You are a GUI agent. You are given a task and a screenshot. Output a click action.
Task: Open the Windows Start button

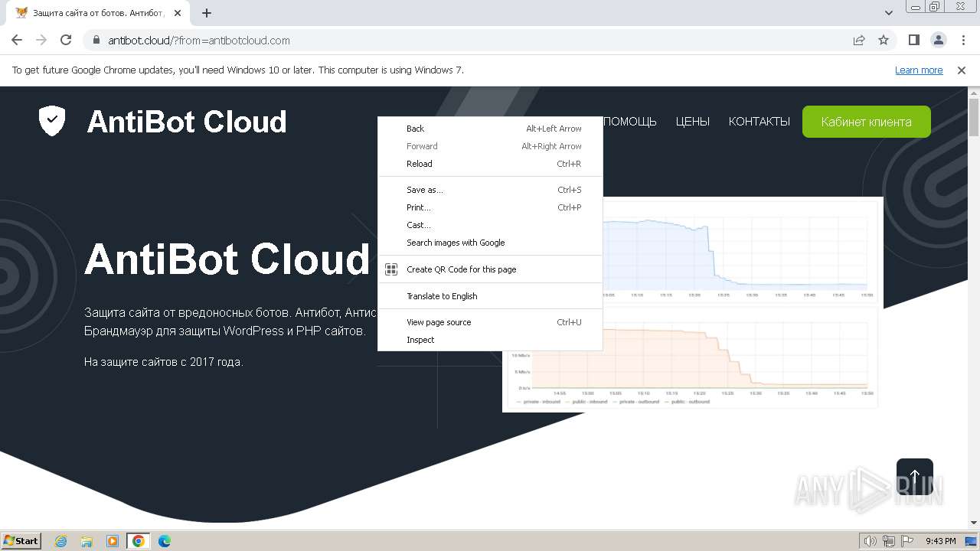click(x=21, y=540)
